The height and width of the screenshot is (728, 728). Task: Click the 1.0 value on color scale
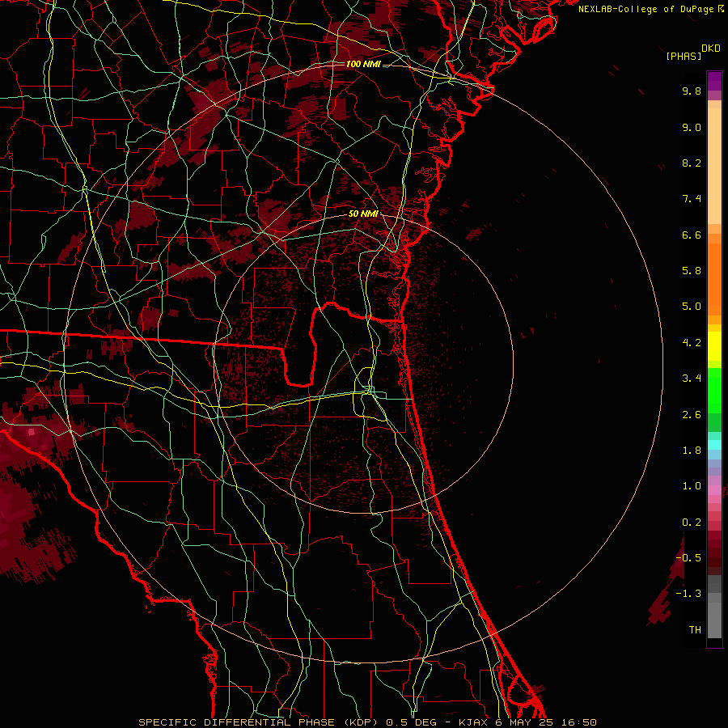tap(692, 486)
